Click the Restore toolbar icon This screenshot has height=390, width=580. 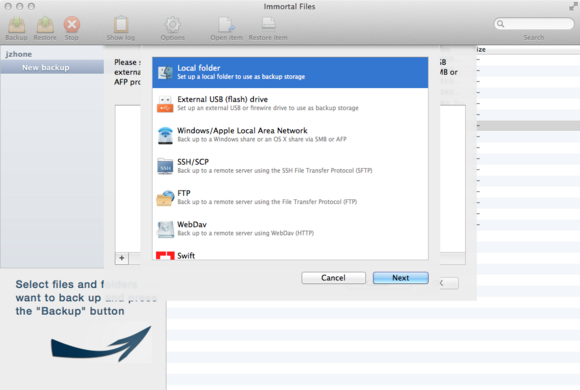(45, 25)
